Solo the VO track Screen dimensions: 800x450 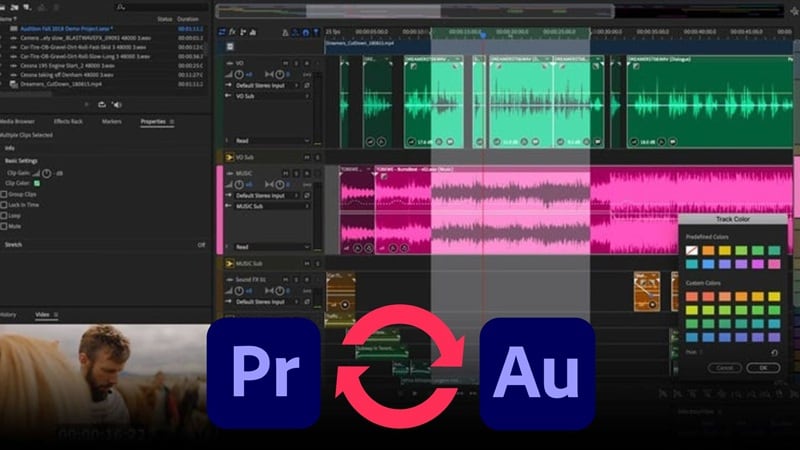(296, 63)
